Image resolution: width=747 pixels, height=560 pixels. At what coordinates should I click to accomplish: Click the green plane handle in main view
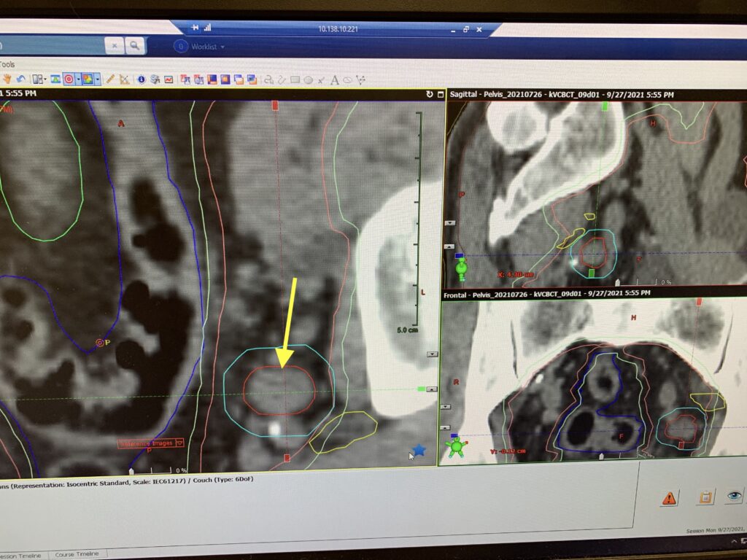pos(421,389)
